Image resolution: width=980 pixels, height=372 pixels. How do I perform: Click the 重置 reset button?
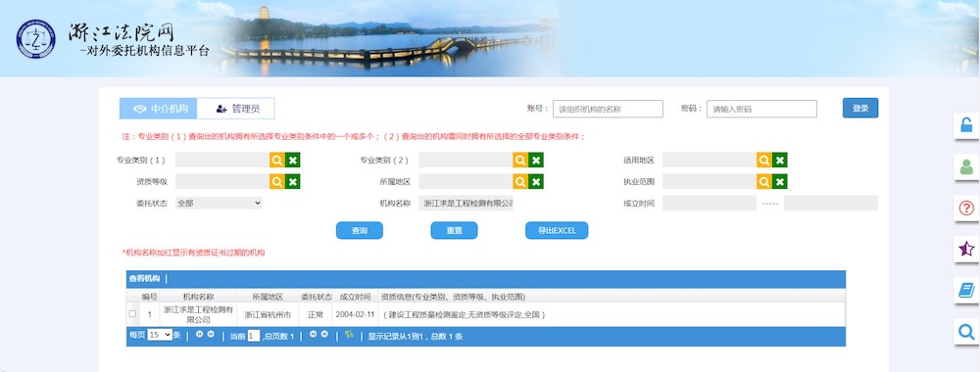click(x=455, y=230)
